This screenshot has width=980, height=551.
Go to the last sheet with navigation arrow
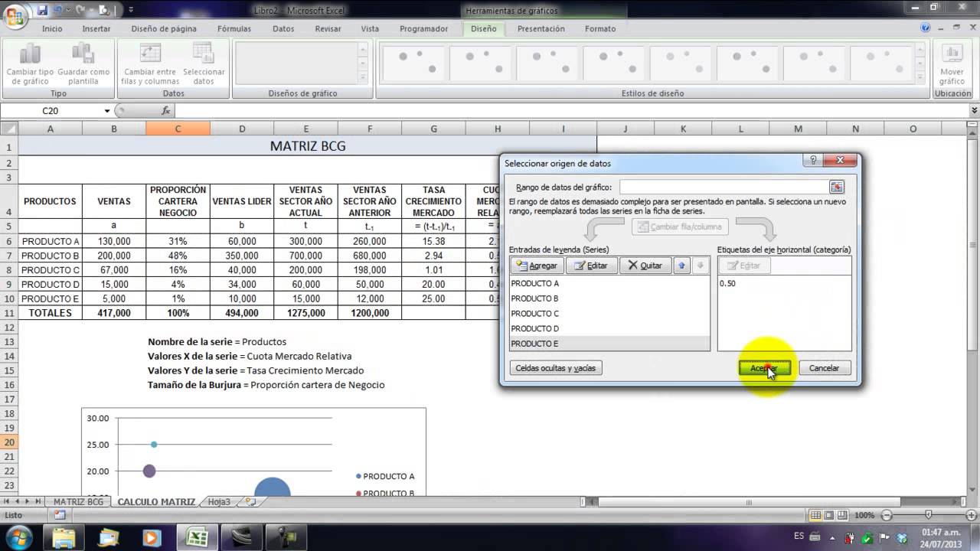click(38, 502)
